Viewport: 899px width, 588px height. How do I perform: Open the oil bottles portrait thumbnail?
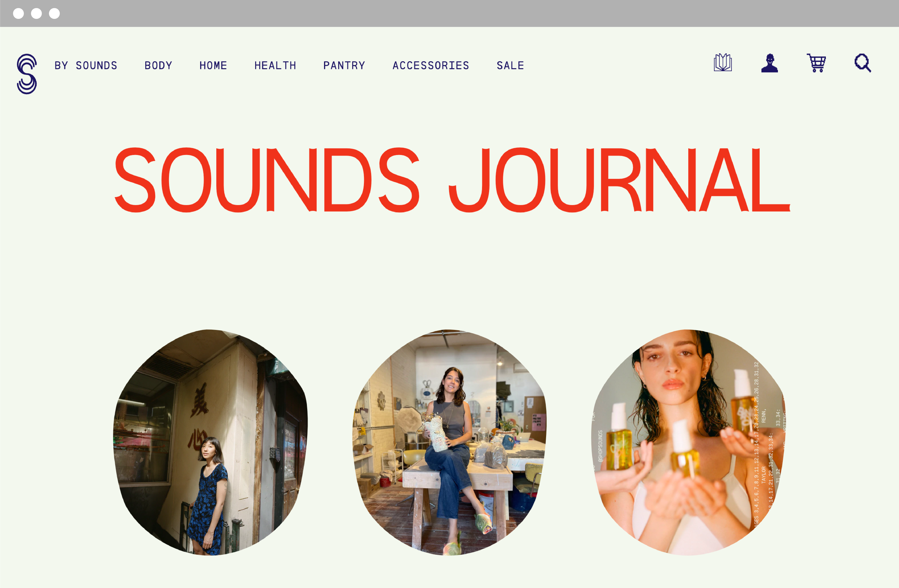click(x=688, y=442)
